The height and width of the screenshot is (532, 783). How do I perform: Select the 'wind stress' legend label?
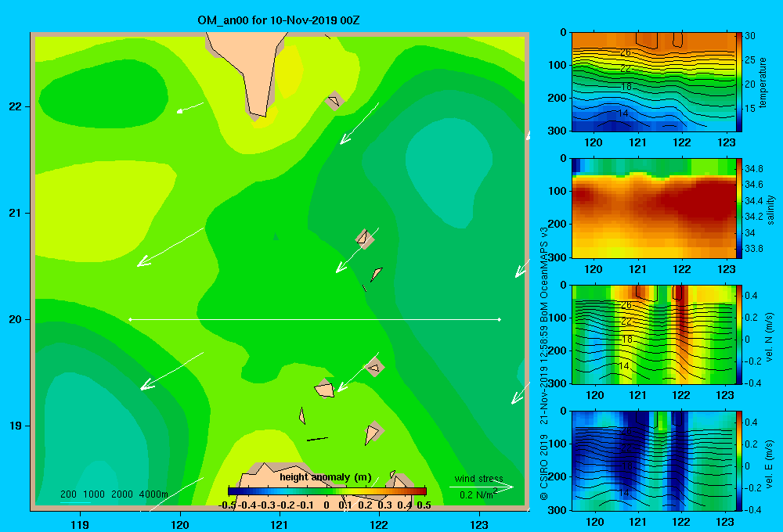[x=479, y=478]
